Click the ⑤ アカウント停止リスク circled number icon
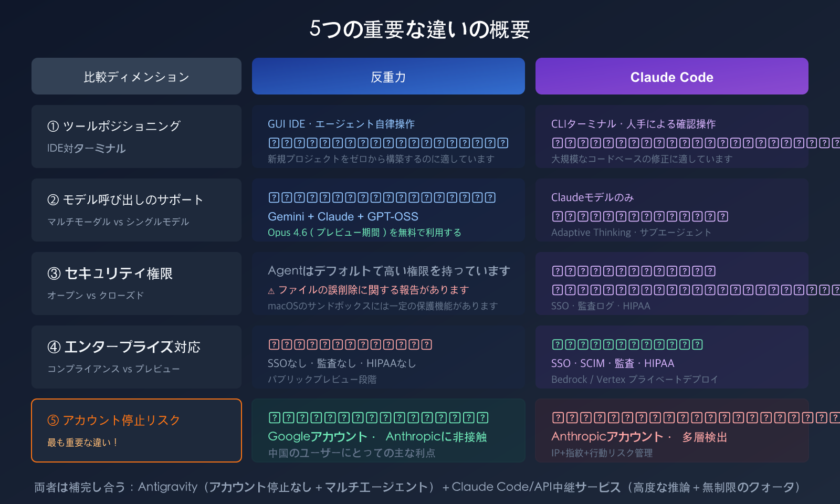 (x=54, y=419)
